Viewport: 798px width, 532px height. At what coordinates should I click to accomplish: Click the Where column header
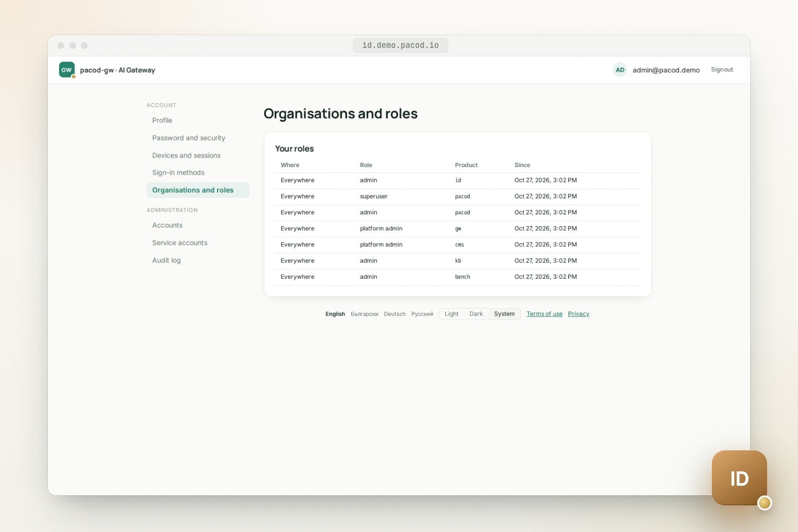(290, 165)
